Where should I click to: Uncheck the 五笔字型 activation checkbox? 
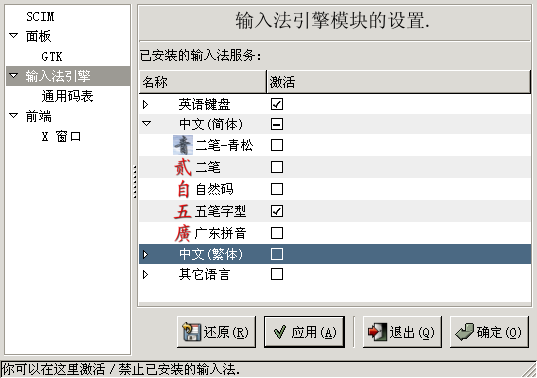pyautogui.click(x=277, y=211)
